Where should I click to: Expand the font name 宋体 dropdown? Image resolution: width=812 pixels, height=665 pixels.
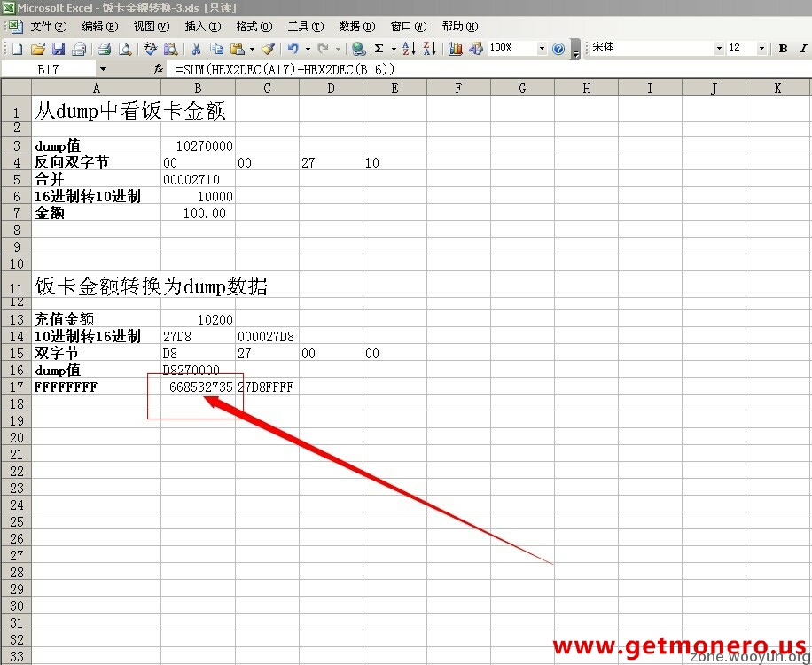coord(719,49)
